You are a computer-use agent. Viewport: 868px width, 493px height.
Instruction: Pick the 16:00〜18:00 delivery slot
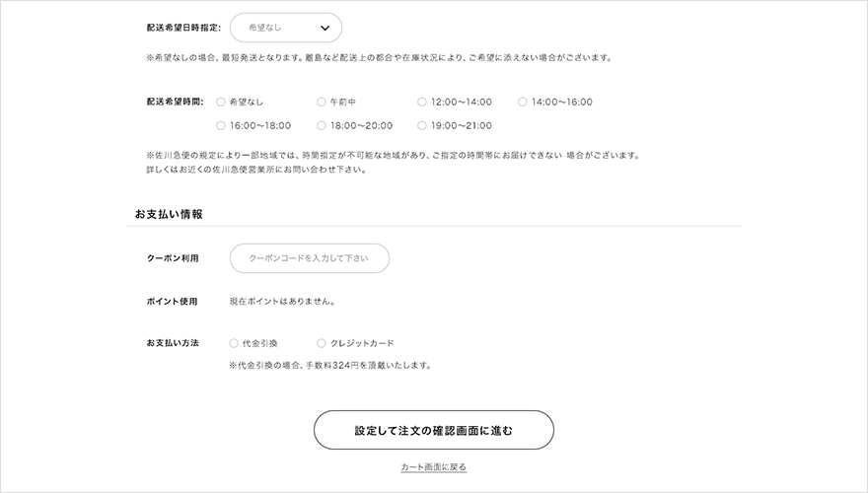tap(221, 125)
